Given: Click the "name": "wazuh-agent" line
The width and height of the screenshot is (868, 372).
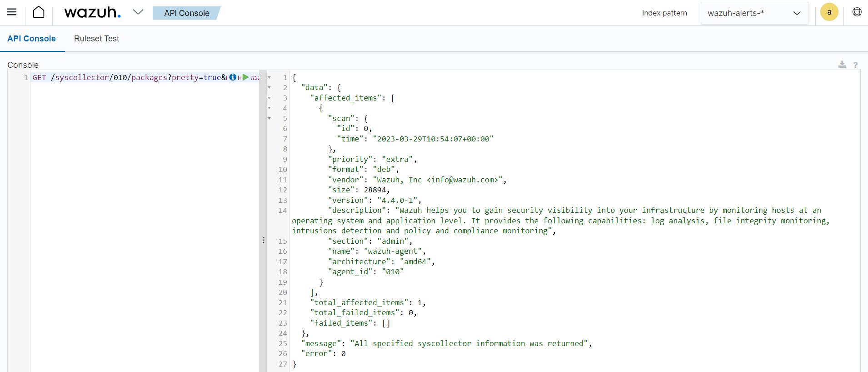Looking at the screenshot, I should click(377, 251).
